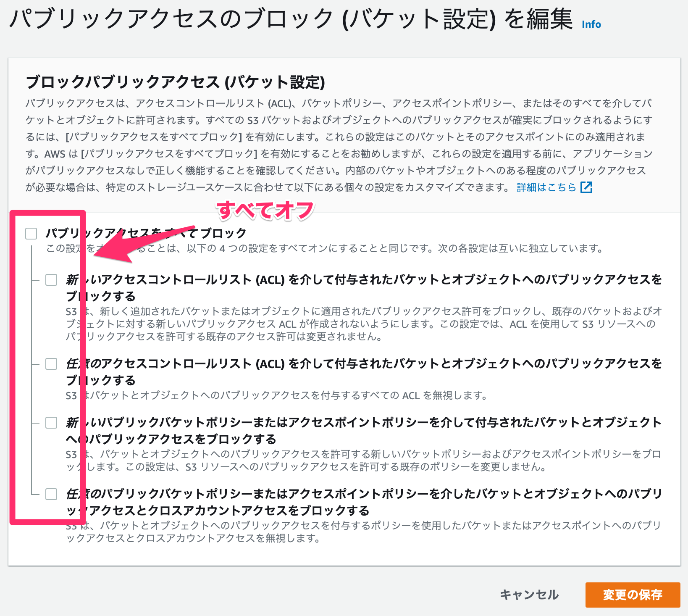
Task: Check the パブリックアクセスをすべてブロック checkbox
Action: (x=31, y=234)
